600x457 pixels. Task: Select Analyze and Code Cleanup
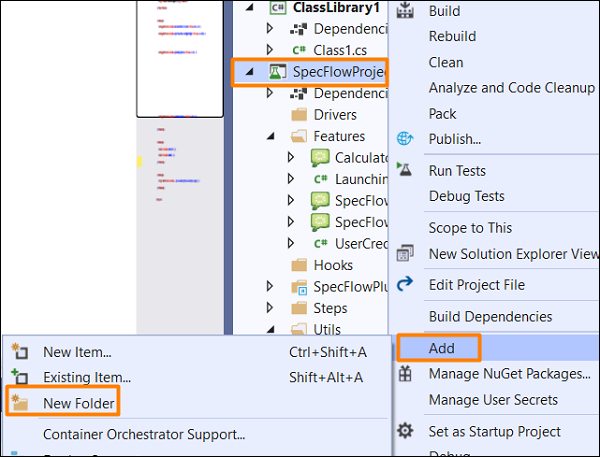pyautogui.click(x=511, y=88)
